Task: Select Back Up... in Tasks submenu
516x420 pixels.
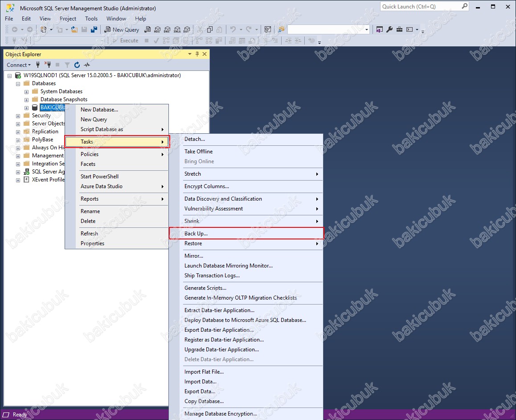Action: (x=246, y=233)
